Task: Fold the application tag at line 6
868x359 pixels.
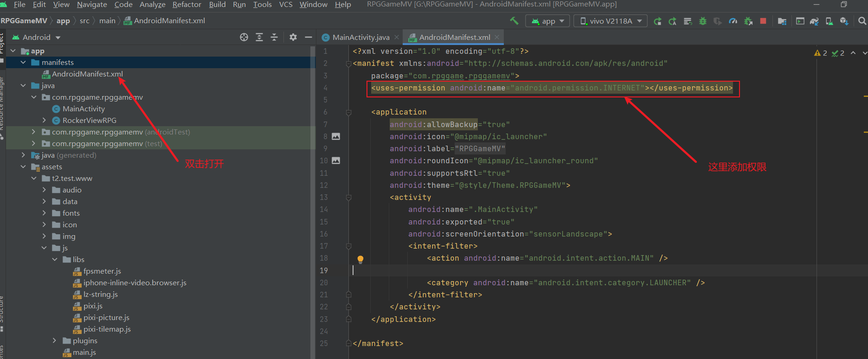Action: click(x=349, y=112)
